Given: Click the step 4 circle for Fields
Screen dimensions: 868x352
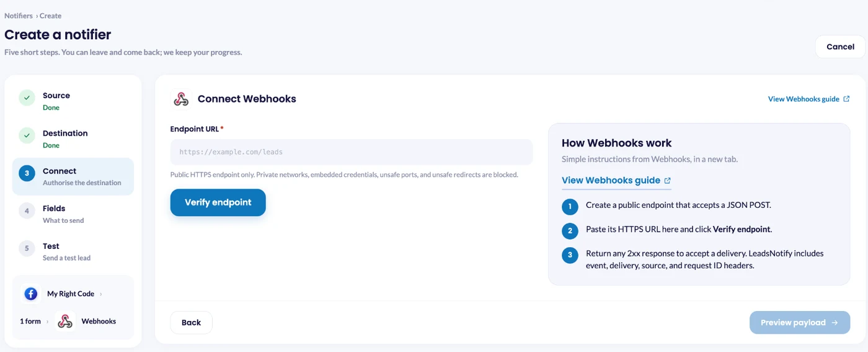Looking at the screenshot, I should click(27, 211).
